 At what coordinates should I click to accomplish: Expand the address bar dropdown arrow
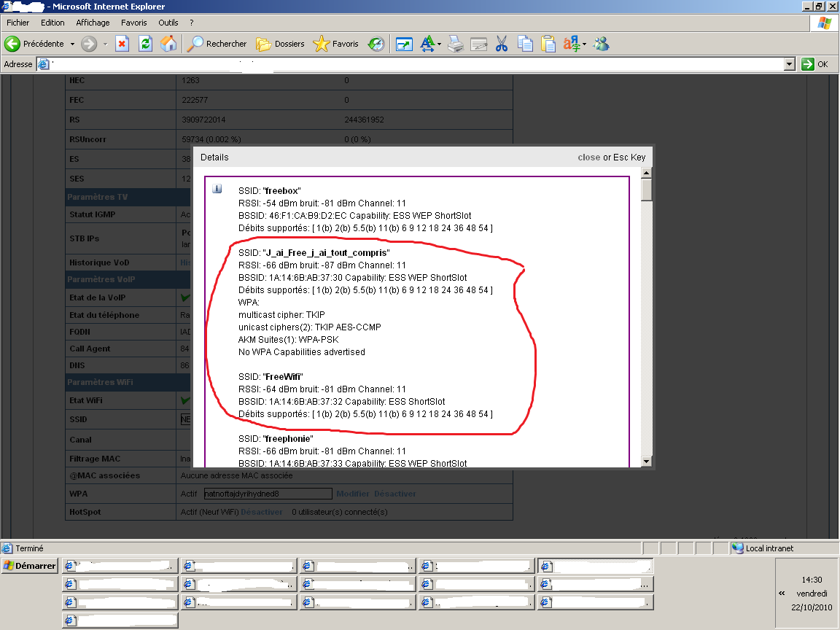click(789, 64)
